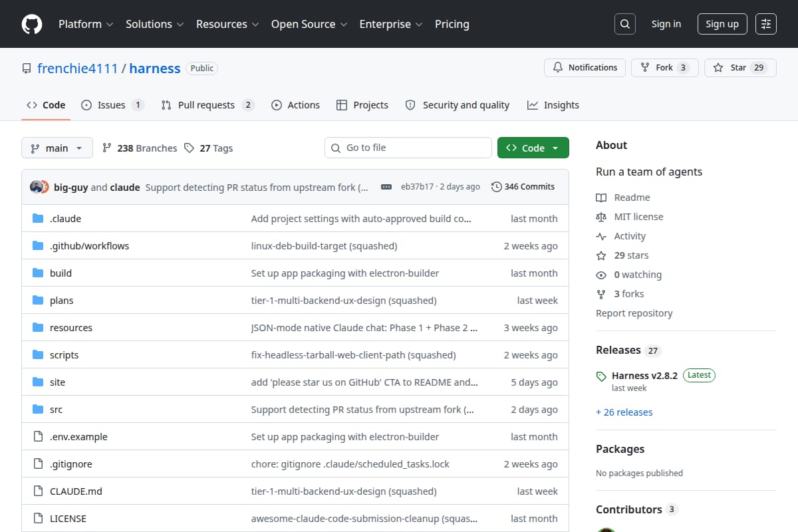Open commit 'fix-headless-tarball-web-client-path (squashed)'
Image resolution: width=798 pixels, height=532 pixels.
pos(353,355)
